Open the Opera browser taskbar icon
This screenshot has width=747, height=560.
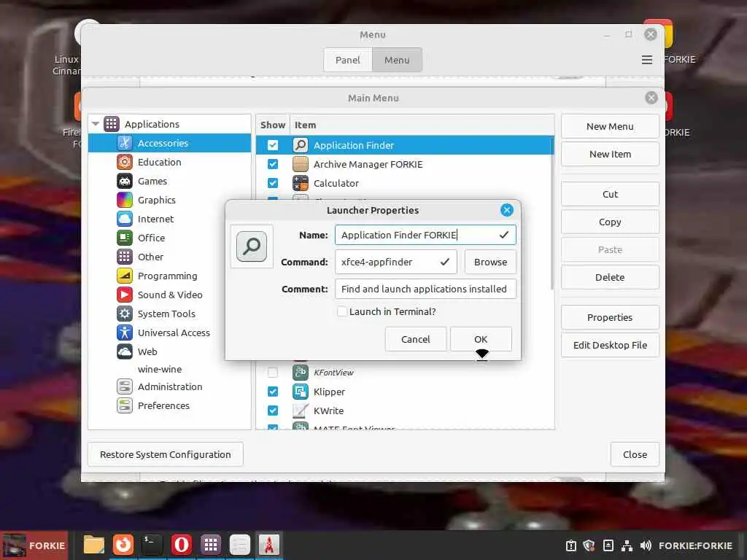coord(181,545)
